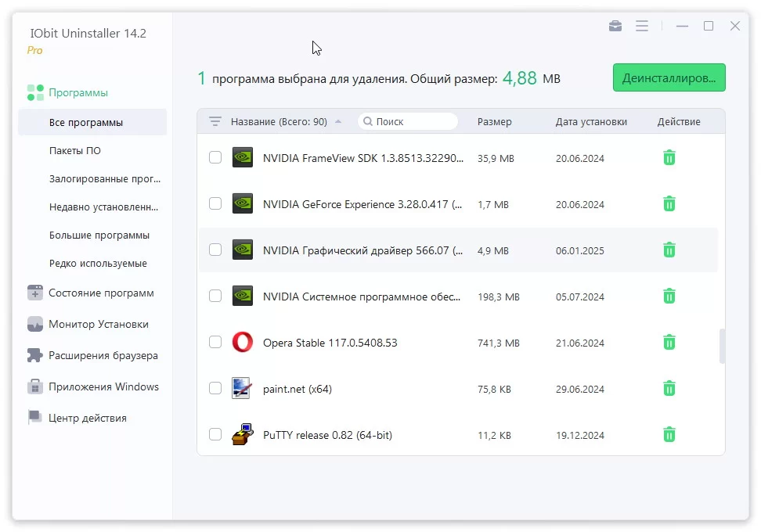The height and width of the screenshot is (532, 761).
Task: Focus the Поиск search field
Action: point(408,121)
